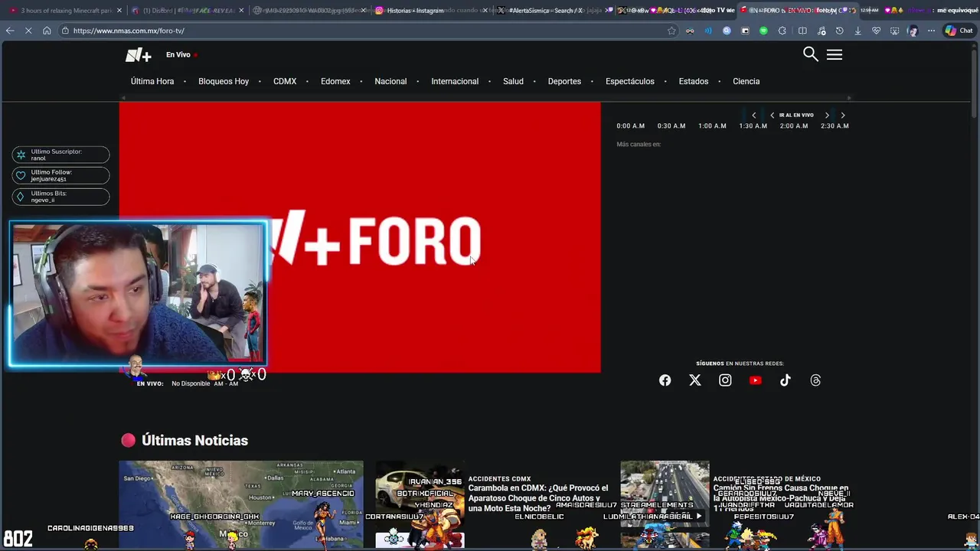Open the Camión Sin Frenos article

[781, 498]
